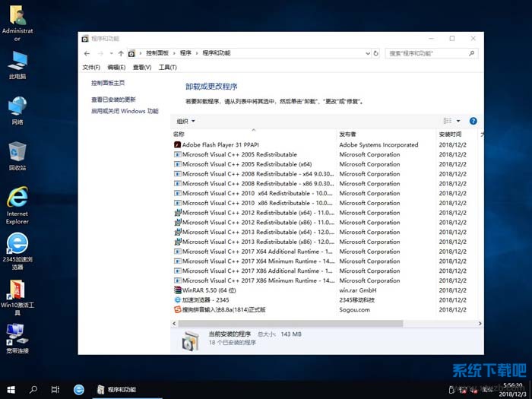Click the up-one-level arrow icon
532x399 pixels.
tap(120, 53)
